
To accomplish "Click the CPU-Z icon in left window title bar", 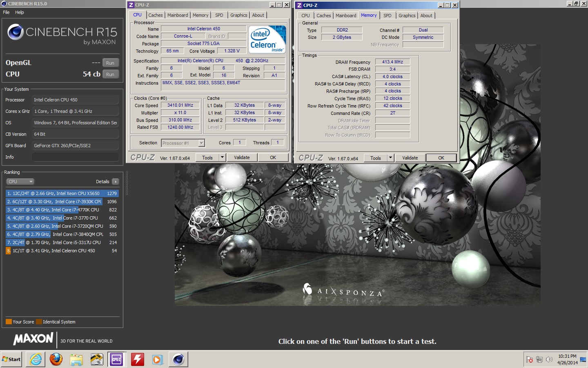I will [131, 5].
